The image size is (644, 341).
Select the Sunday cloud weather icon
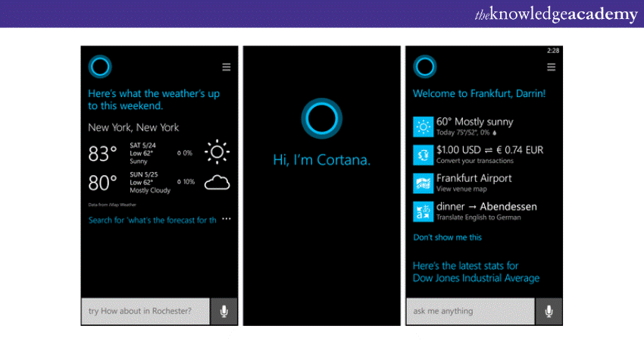coord(217,183)
